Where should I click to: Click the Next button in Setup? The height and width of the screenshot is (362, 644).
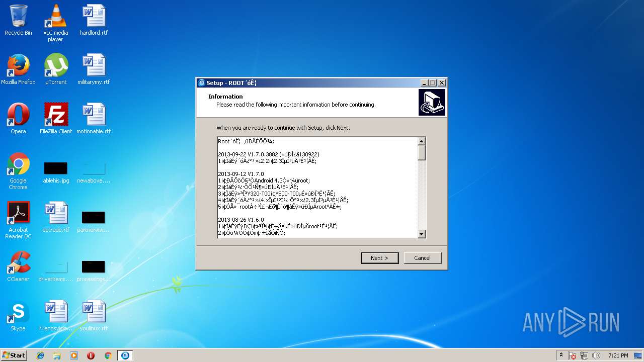380,258
